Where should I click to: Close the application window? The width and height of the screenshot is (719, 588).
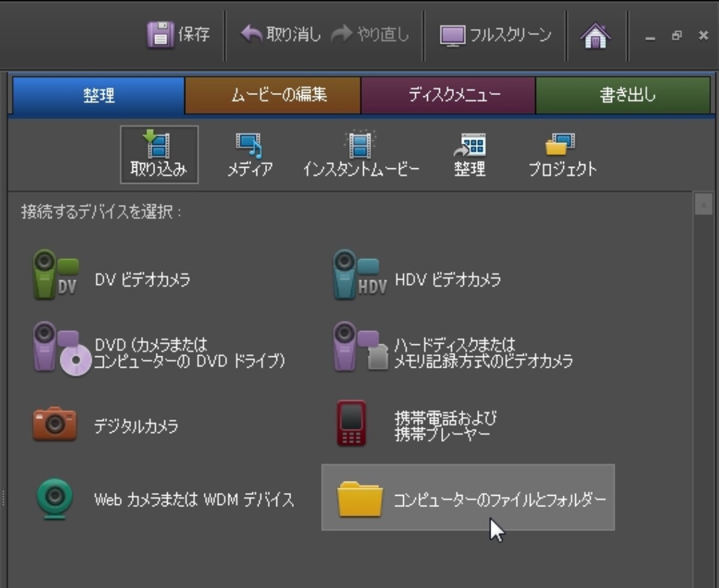coord(703,36)
